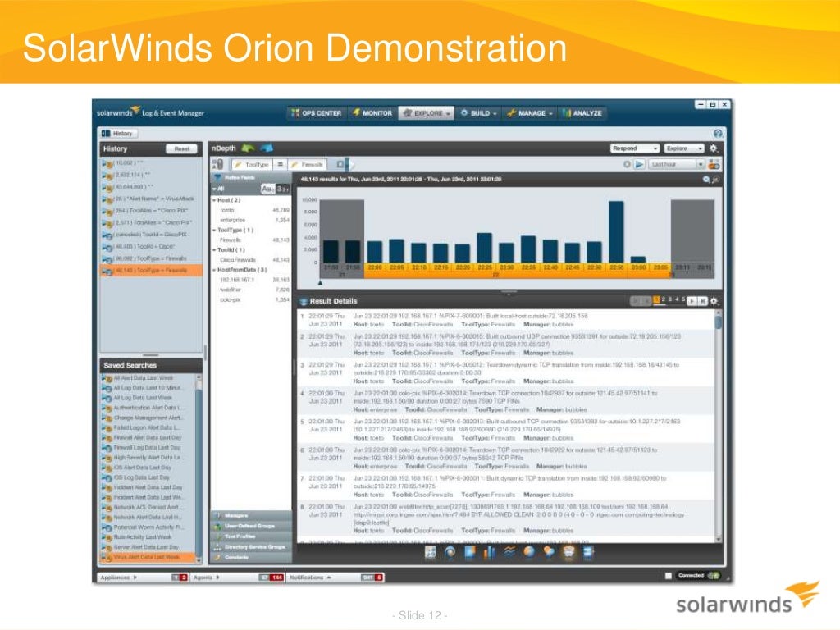Open the MANAGE menu
The width and height of the screenshot is (840, 630).
click(529, 113)
